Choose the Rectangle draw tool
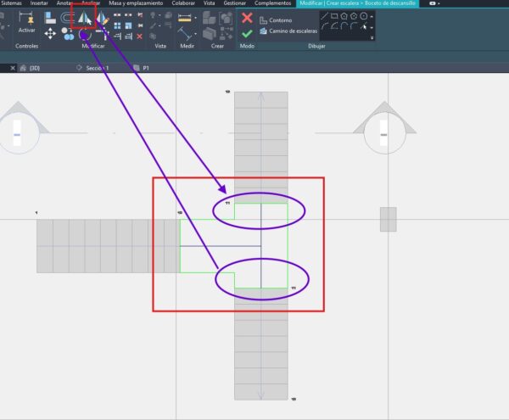The image size is (509, 420). [335, 16]
